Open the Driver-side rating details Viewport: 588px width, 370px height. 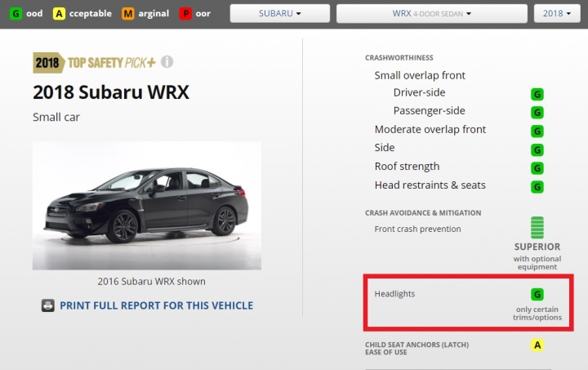click(419, 92)
